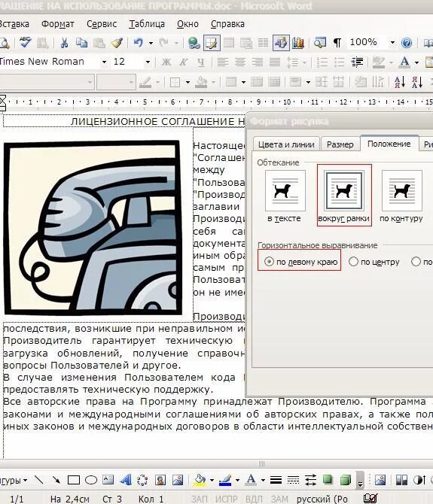Screen dimensions: 433x504
Task: Open the font name dropdown
Action: coord(104,62)
